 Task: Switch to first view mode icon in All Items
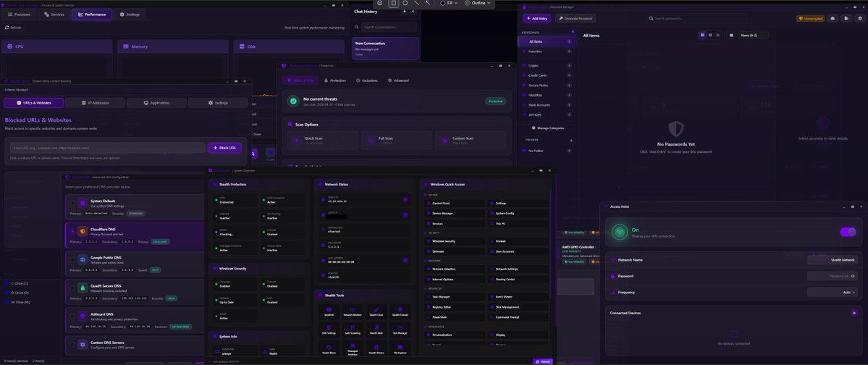click(x=703, y=35)
